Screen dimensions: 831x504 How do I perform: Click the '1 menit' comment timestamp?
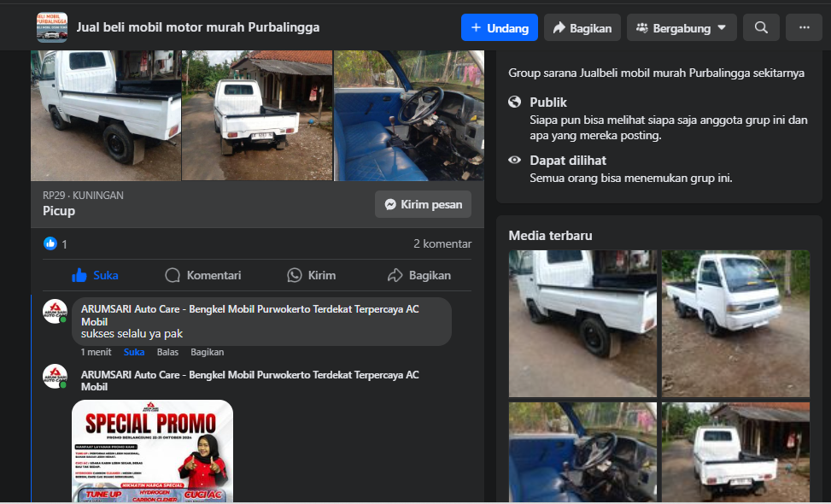pyautogui.click(x=96, y=352)
